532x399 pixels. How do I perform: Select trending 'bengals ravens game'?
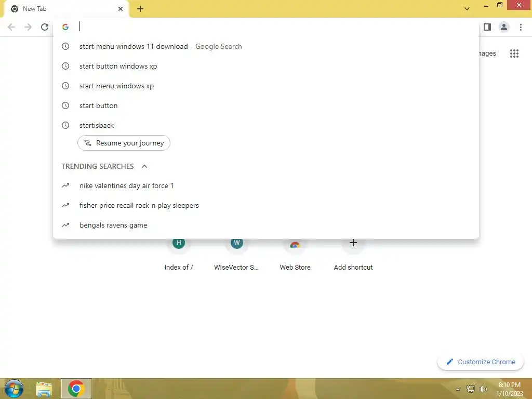tap(266, 225)
